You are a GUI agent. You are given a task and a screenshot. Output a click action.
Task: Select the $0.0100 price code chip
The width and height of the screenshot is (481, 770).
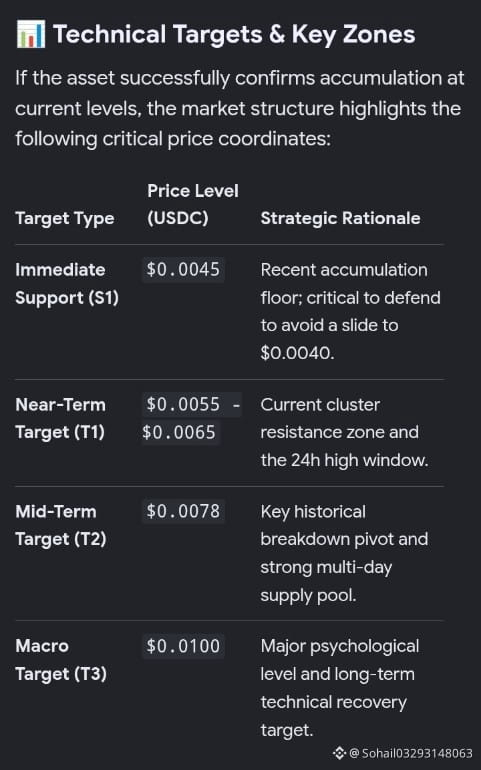(x=183, y=646)
